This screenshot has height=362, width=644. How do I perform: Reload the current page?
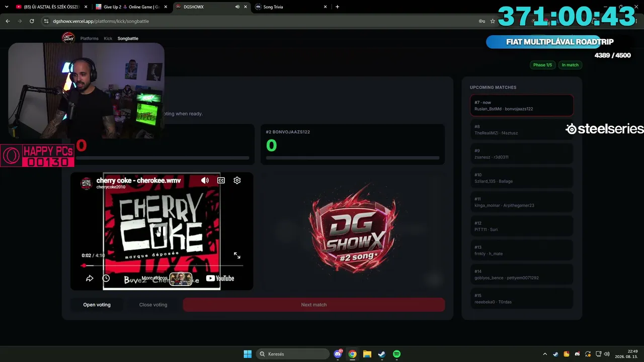32,21
